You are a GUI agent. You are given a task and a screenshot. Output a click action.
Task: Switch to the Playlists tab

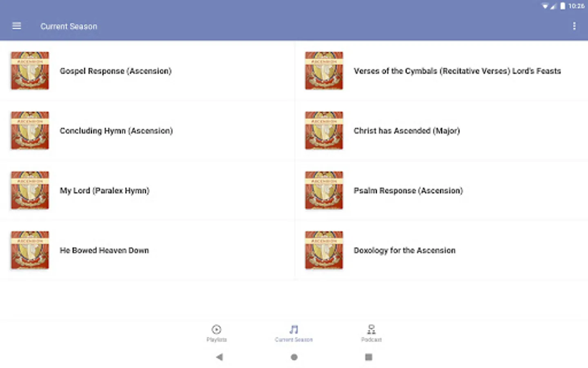coord(216,333)
